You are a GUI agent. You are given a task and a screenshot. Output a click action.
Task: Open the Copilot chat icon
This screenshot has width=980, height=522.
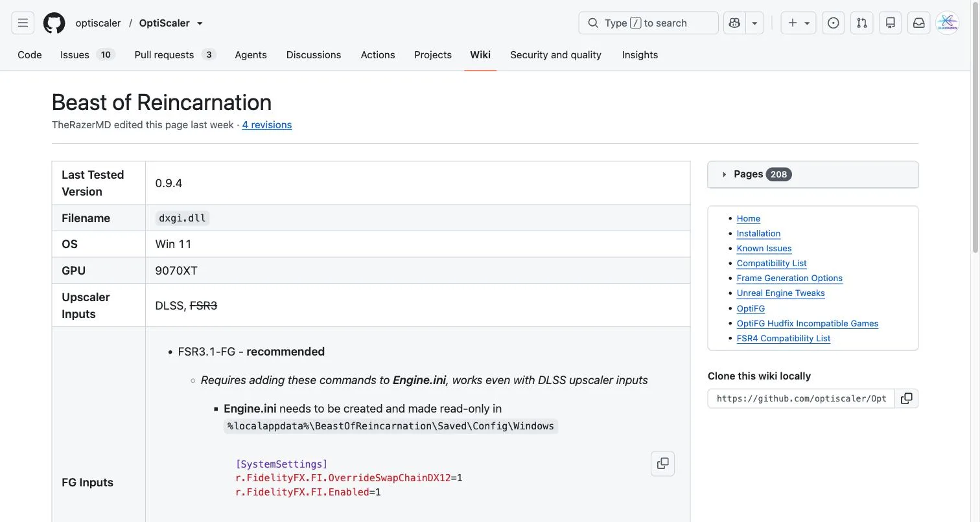tap(734, 23)
